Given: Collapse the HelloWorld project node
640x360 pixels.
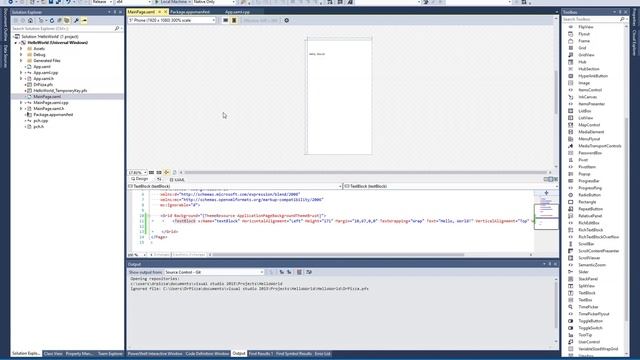Looking at the screenshot, I should click(x=16, y=42).
